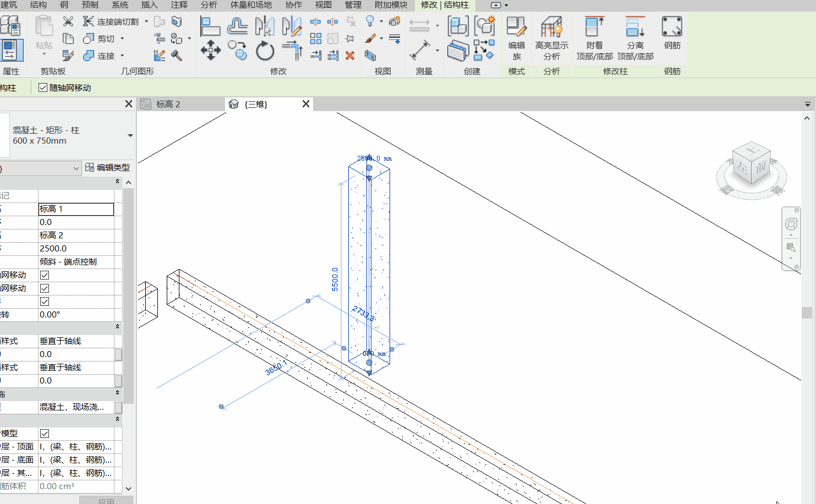The image size is (816, 504).
Task: Toggle the 随轴网移动 checkbox in options bar
Action: [x=42, y=87]
